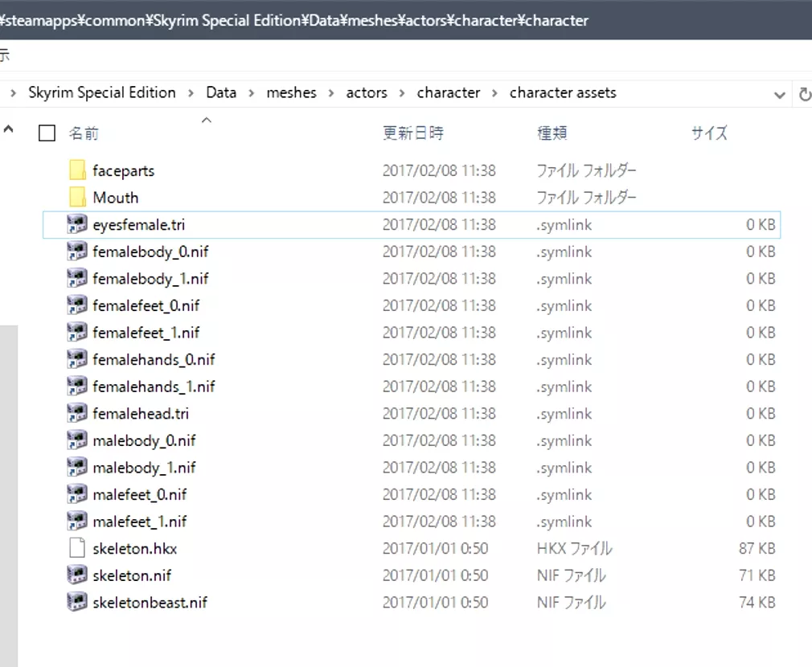Click the title bar path text
The image size is (812, 667).
294,20
